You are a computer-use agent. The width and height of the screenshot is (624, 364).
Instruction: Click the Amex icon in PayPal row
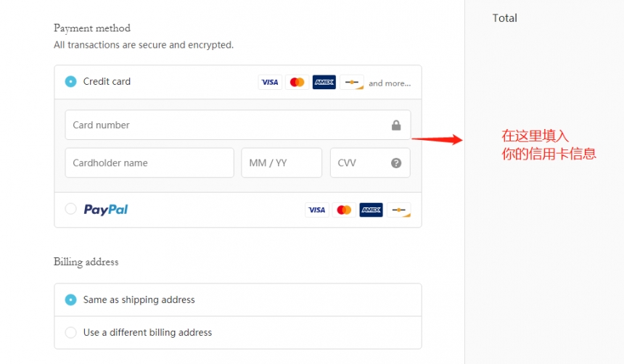tap(371, 210)
